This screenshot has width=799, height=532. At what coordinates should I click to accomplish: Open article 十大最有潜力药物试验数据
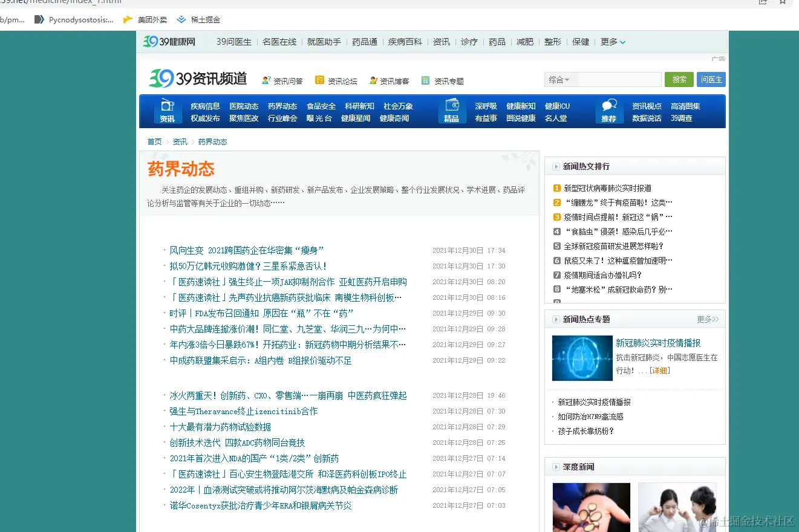coord(220,427)
